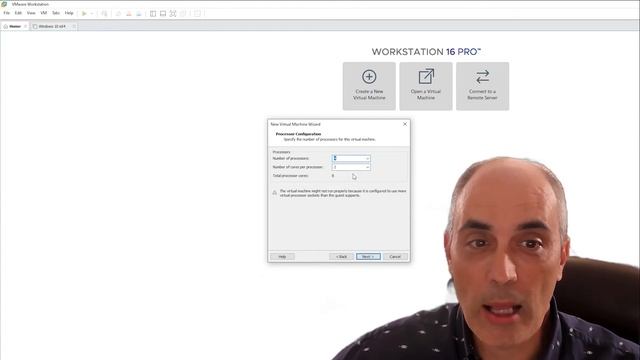Click Next in the wizard
The height and width of the screenshot is (360, 640).
point(368,257)
